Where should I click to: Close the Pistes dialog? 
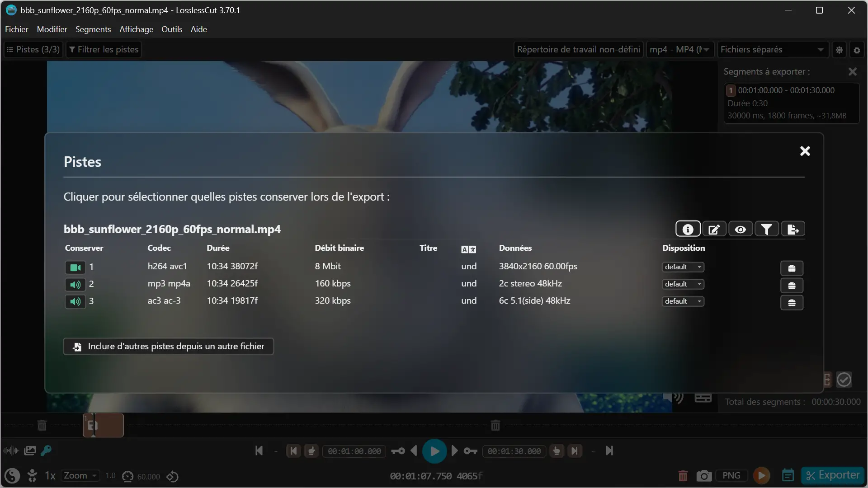(805, 151)
